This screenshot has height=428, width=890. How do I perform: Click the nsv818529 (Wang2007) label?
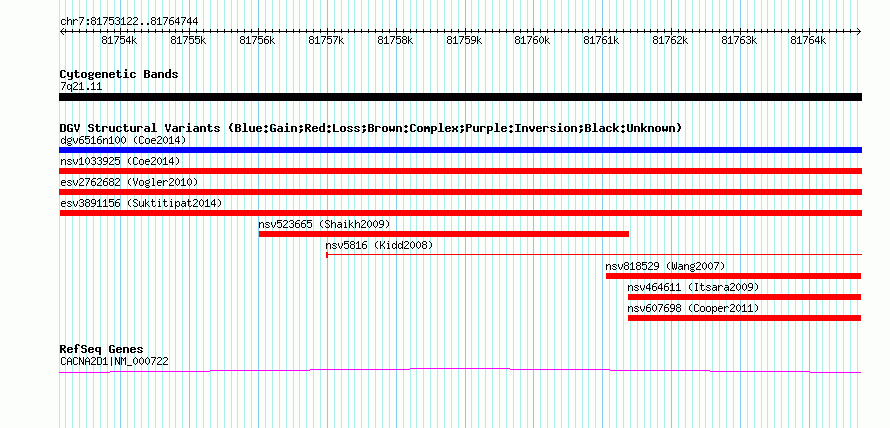click(665, 266)
